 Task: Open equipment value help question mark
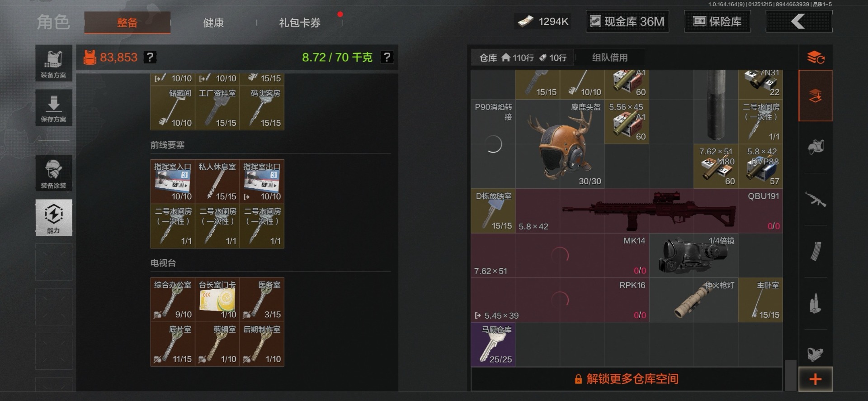(x=150, y=57)
